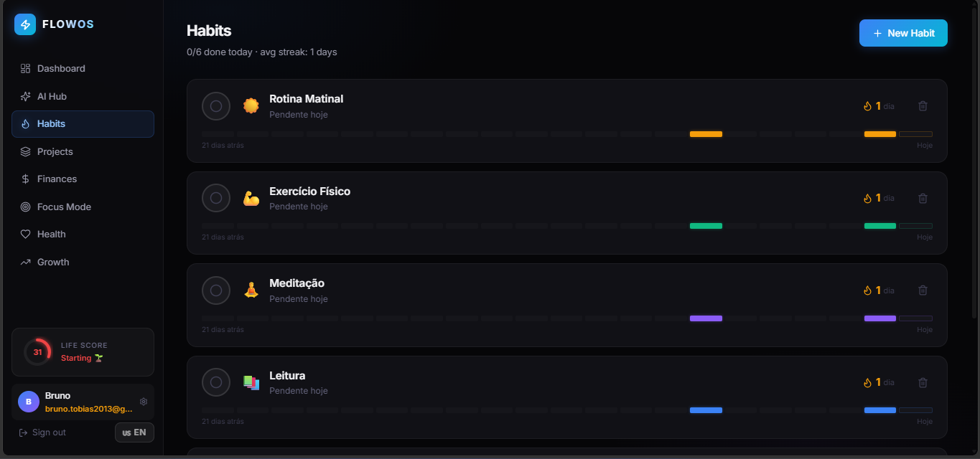Click the FlowOS lightning logo icon

[x=25, y=24]
